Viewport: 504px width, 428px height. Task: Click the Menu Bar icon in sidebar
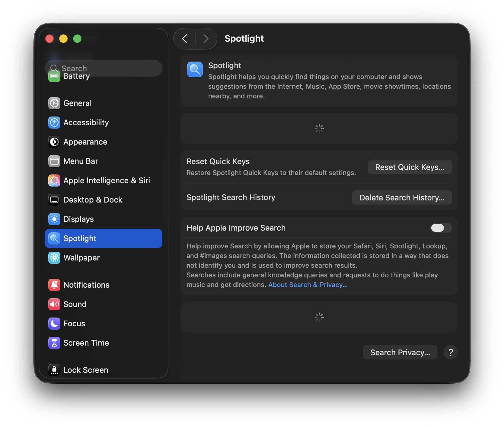tap(54, 161)
